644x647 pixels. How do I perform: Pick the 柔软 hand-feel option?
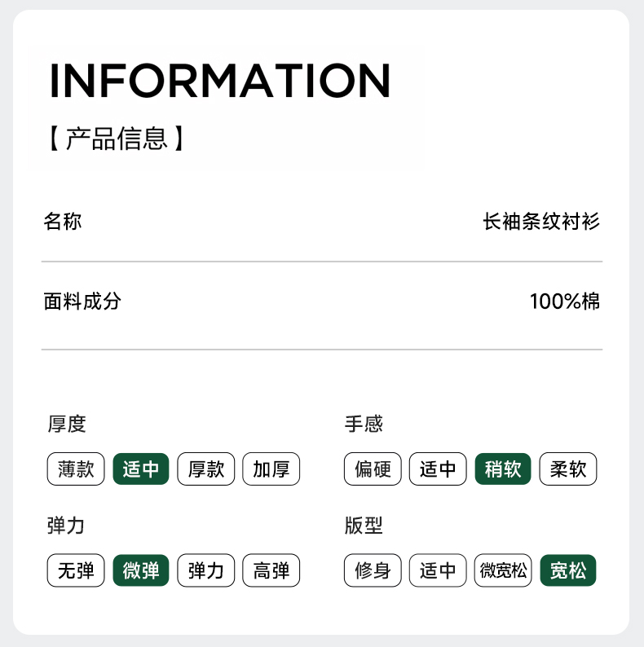tap(568, 469)
